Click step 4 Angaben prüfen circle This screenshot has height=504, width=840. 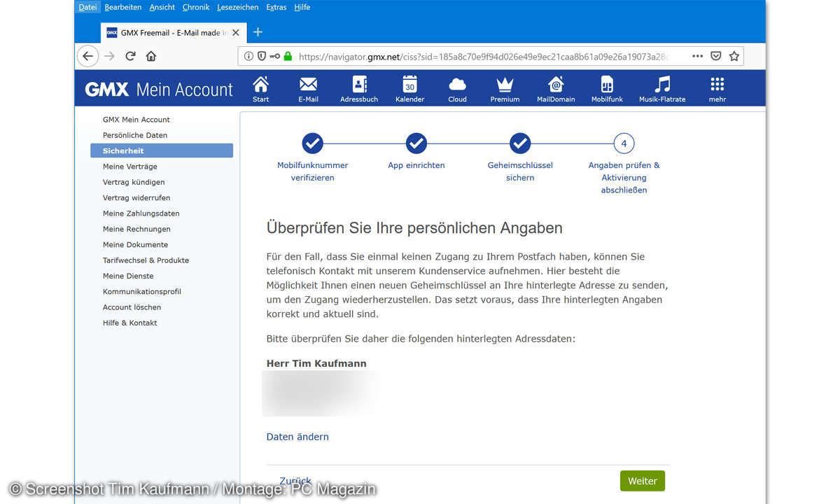coord(624,143)
